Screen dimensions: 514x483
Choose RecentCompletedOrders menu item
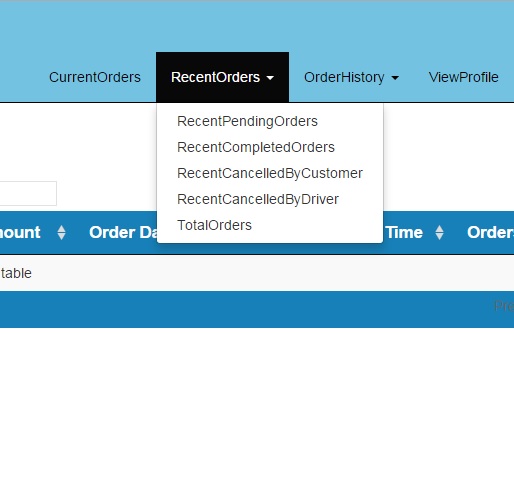[256, 147]
